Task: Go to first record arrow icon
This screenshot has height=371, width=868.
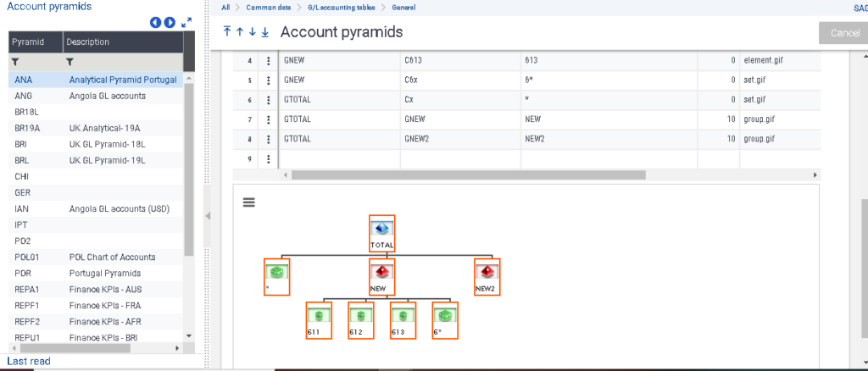Action: (227, 31)
